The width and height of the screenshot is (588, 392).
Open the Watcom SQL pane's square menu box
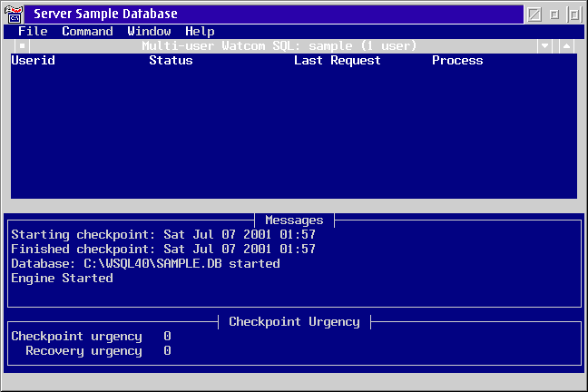22,45
